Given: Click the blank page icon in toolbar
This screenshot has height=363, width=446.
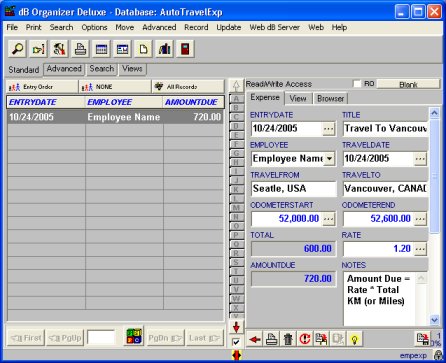Looking at the screenshot, I should [x=143, y=49].
